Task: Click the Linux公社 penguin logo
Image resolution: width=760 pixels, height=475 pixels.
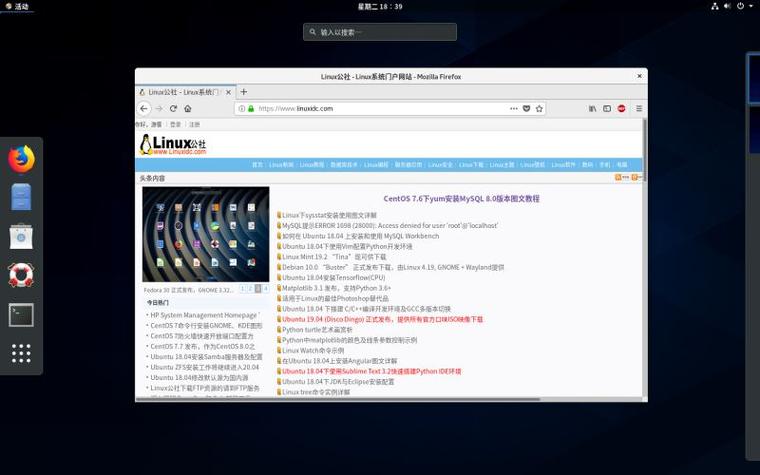Action: pos(173,144)
